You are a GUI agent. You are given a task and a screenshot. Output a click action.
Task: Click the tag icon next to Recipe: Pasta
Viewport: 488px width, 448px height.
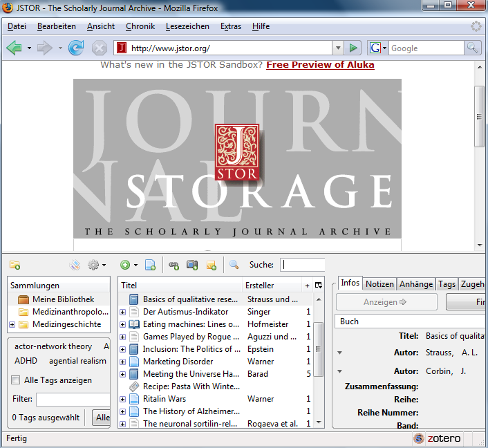(x=134, y=386)
